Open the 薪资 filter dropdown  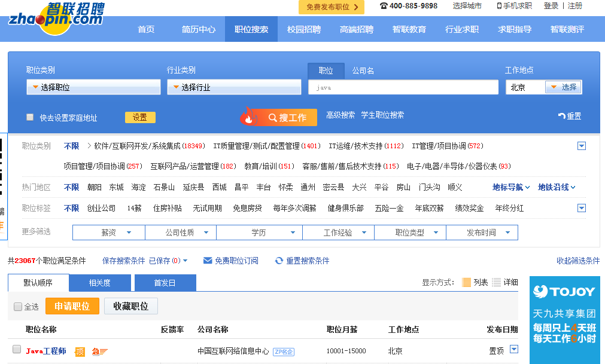click(x=108, y=233)
